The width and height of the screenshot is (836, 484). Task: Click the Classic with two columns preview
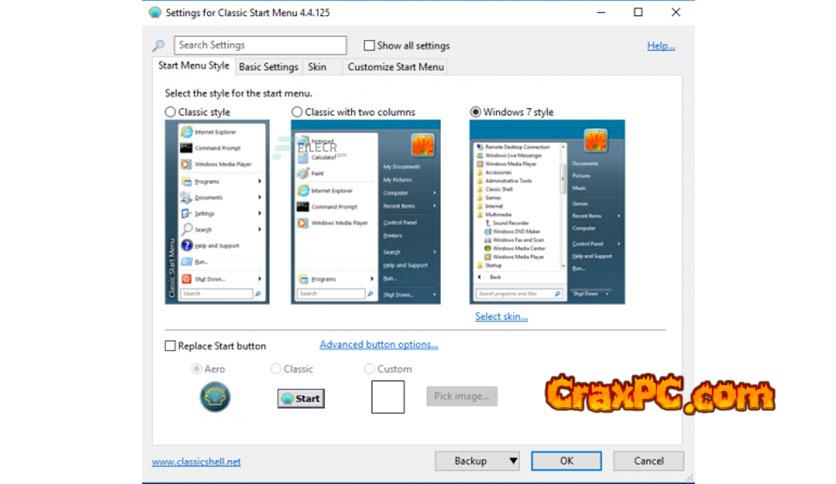(365, 212)
